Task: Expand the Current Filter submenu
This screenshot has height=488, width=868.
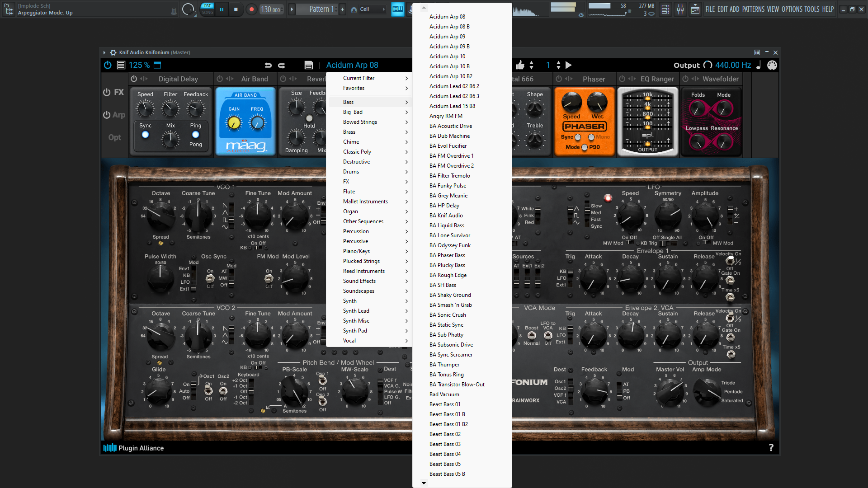Action: point(369,78)
